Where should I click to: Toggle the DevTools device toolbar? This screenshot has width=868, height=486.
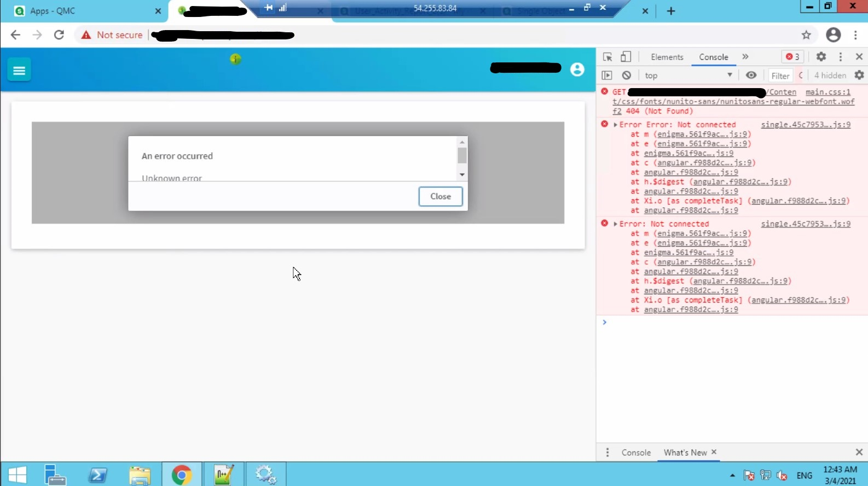pyautogui.click(x=626, y=57)
